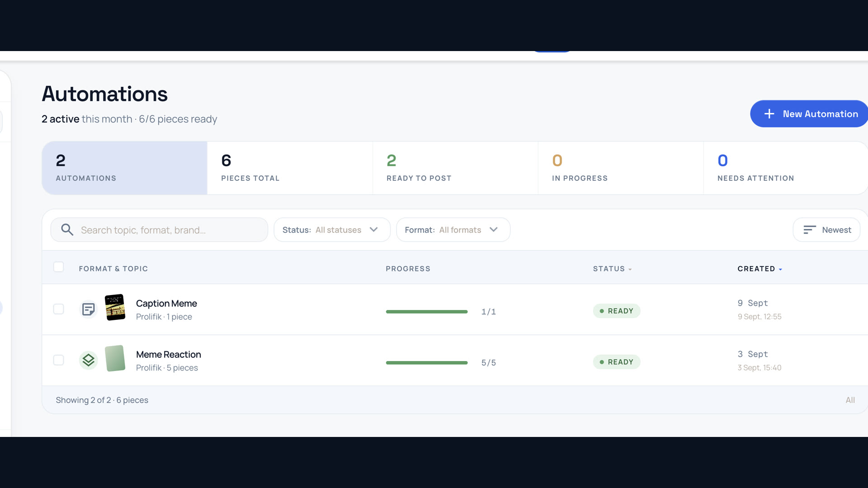Click the magnifier search icon
This screenshot has height=488, width=868.
click(67, 230)
